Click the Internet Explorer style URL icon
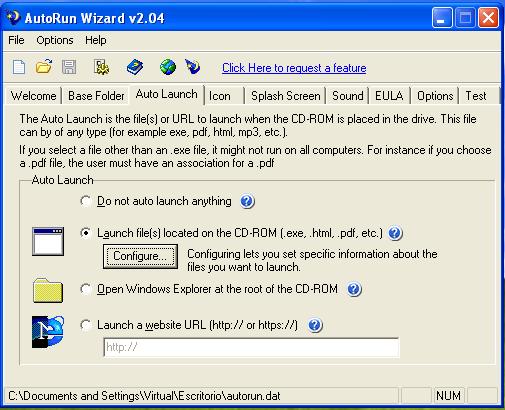505x410 pixels. (x=48, y=332)
